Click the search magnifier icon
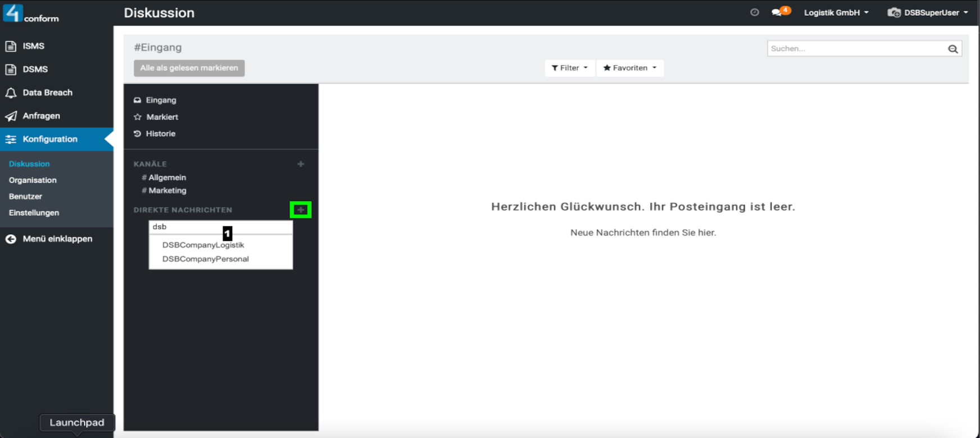Viewport: 980px width, 438px height. tap(952, 49)
